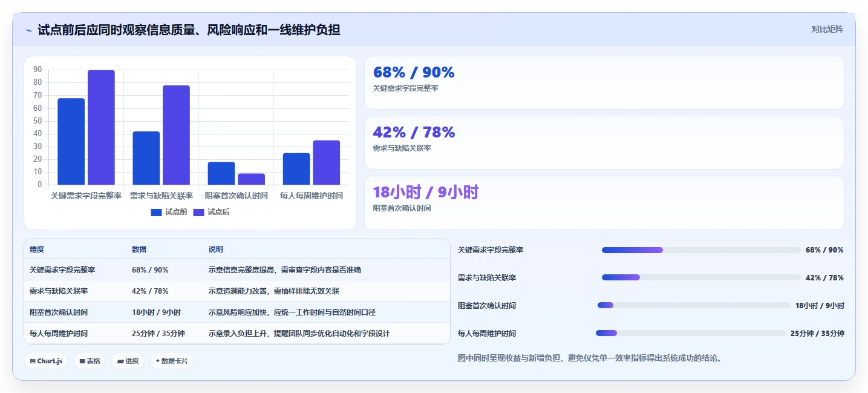Click the 42% / 78% data card
The width and height of the screenshot is (868, 393).
tap(604, 142)
